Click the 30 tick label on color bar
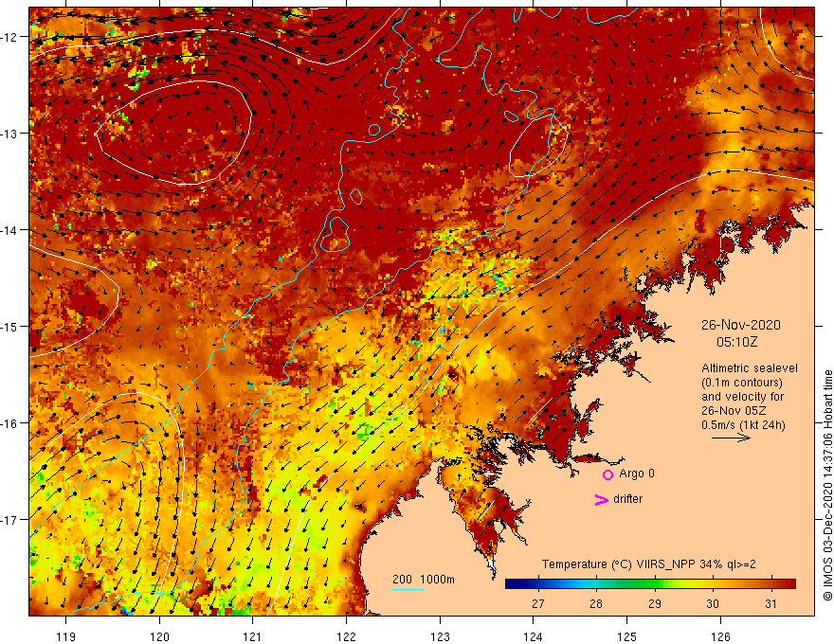Screen dimensions: 834x644 (x=713, y=603)
